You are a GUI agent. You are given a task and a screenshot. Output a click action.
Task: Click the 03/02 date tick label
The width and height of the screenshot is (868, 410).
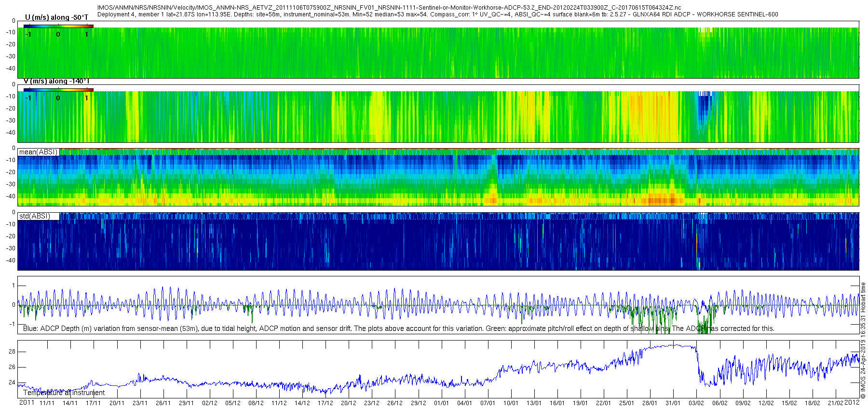696,403
